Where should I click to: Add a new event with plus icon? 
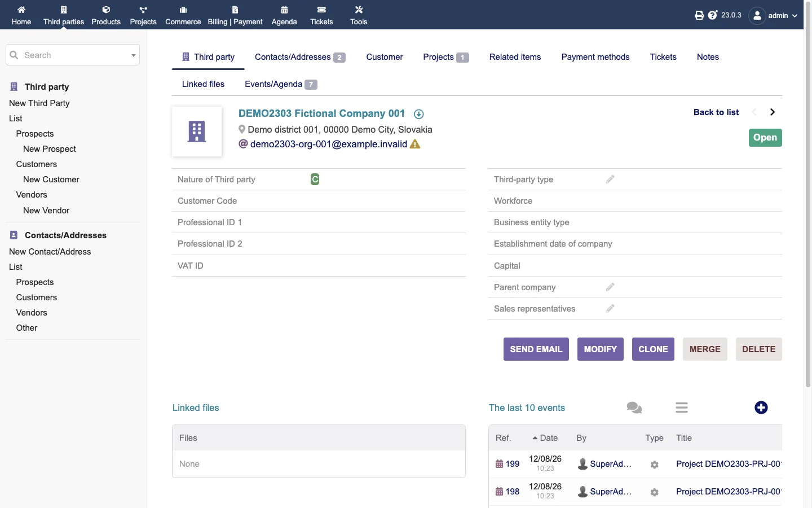coord(761,408)
